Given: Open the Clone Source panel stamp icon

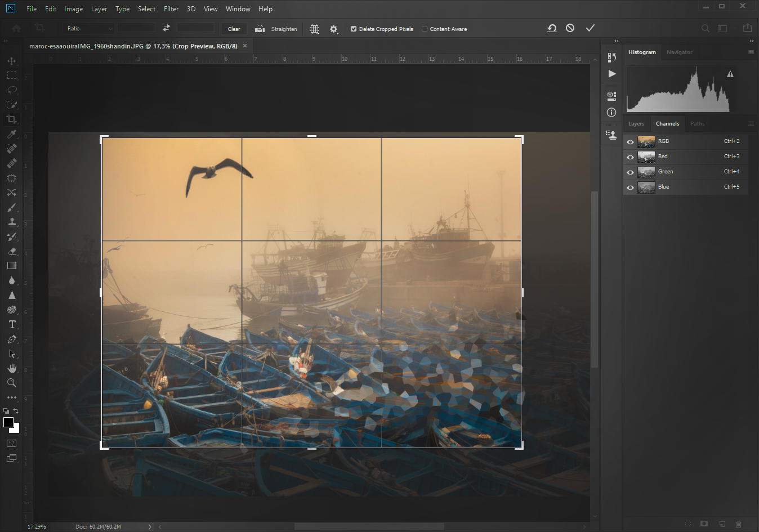Looking at the screenshot, I should [x=611, y=134].
